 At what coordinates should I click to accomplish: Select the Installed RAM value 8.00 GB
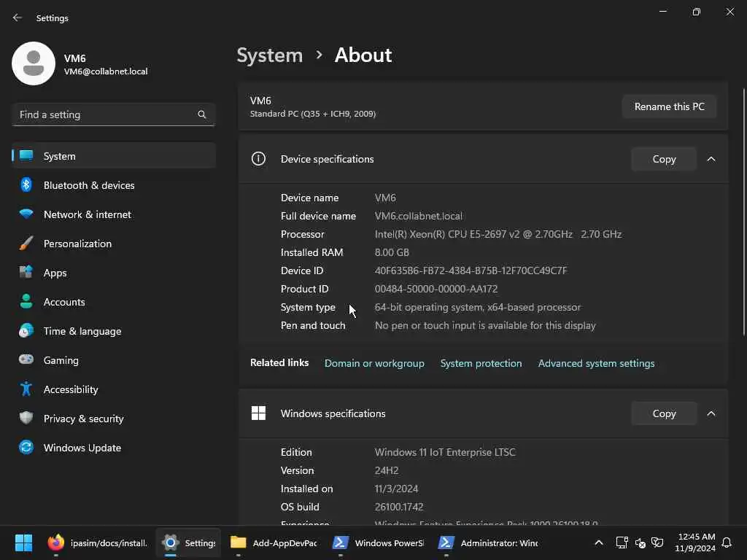(392, 252)
